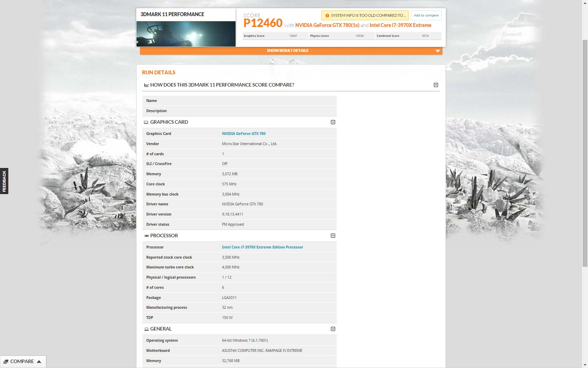Click the Description row label
The height and width of the screenshot is (368, 588).
tap(156, 111)
